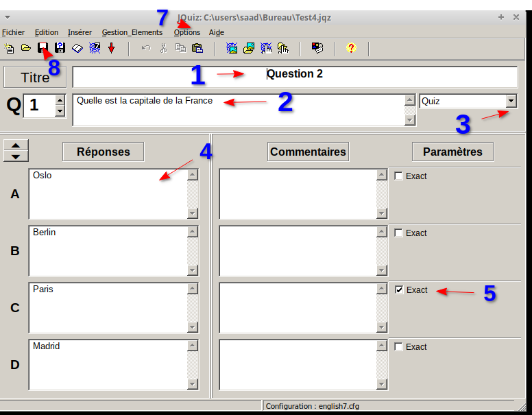The image size is (532, 415).
Task: Click into the Question 2 title field
Action: pyautogui.click(x=295, y=76)
